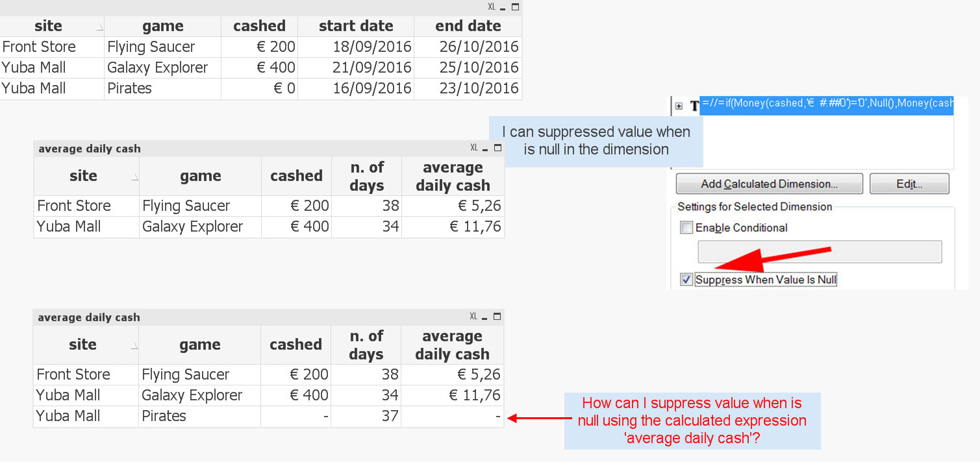Maximize the table containing the start date column
The height and width of the screenshot is (462, 980).
[516, 6]
